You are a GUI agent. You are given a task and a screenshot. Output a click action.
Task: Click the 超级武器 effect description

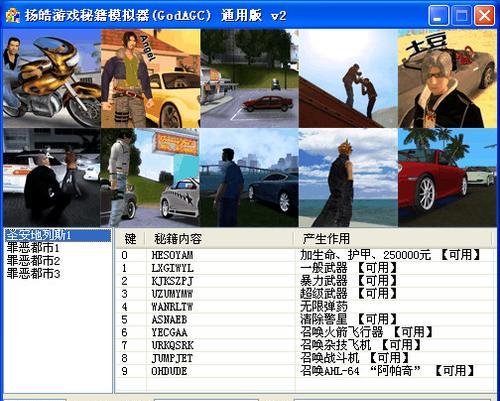[349, 293]
